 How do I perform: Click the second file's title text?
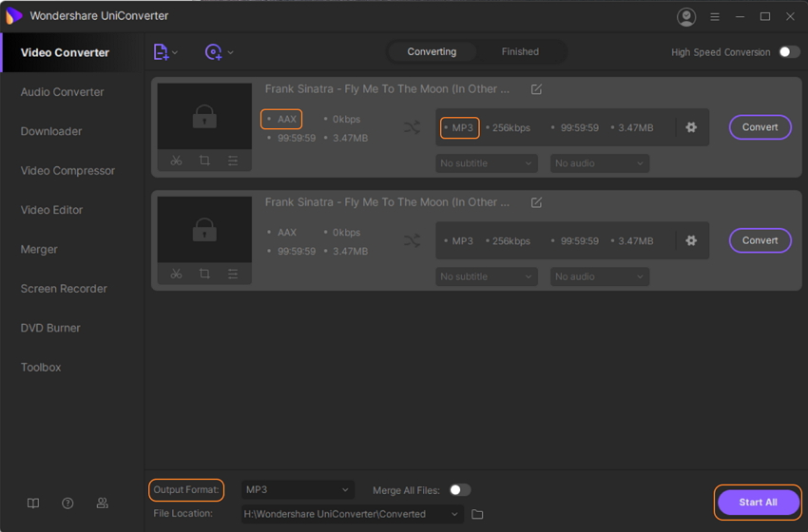tap(387, 202)
